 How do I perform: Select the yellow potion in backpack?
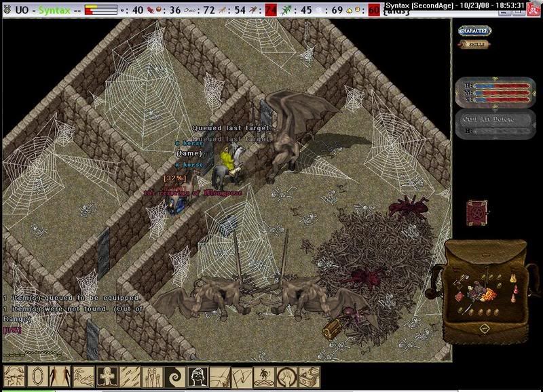tap(512, 278)
